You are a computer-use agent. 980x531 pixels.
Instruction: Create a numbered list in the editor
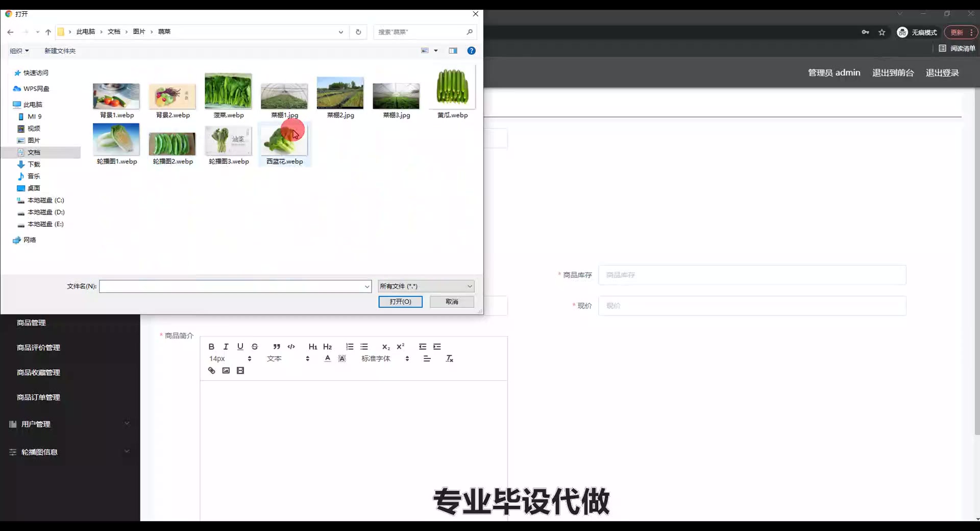(x=350, y=347)
